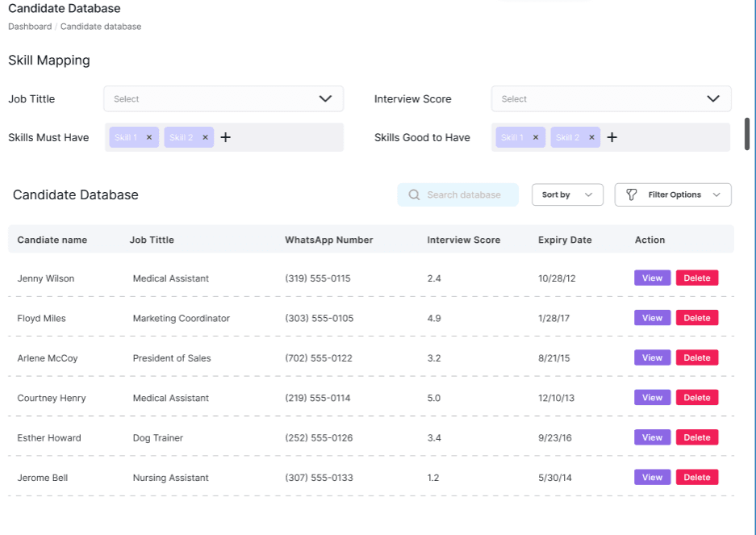Remove Skill 2 from Skills Must Have
Screen dimensions: 756x535
tap(205, 138)
